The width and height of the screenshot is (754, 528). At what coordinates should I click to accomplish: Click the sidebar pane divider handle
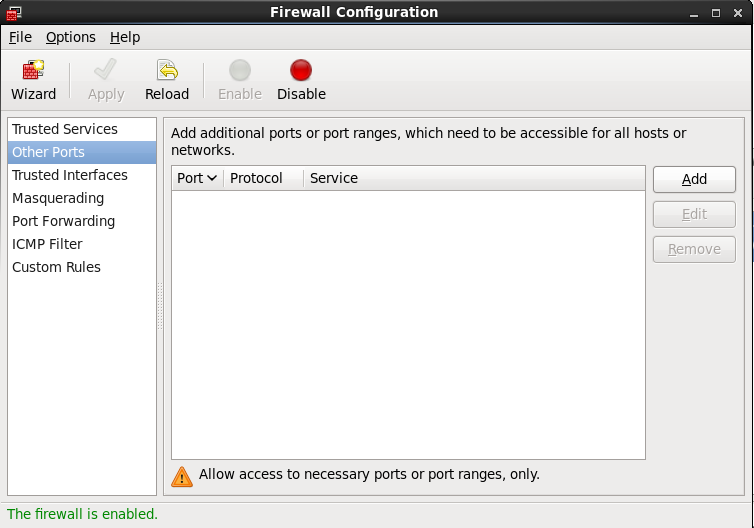(x=160, y=306)
